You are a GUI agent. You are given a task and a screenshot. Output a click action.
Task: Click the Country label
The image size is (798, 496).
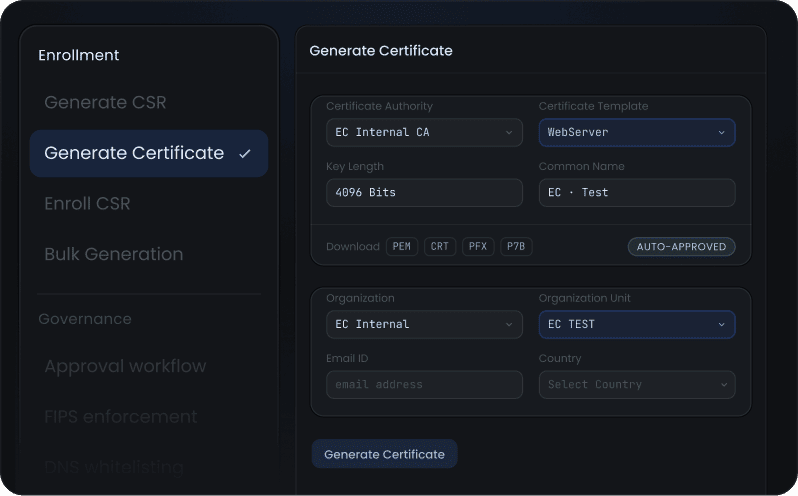[x=560, y=359]
